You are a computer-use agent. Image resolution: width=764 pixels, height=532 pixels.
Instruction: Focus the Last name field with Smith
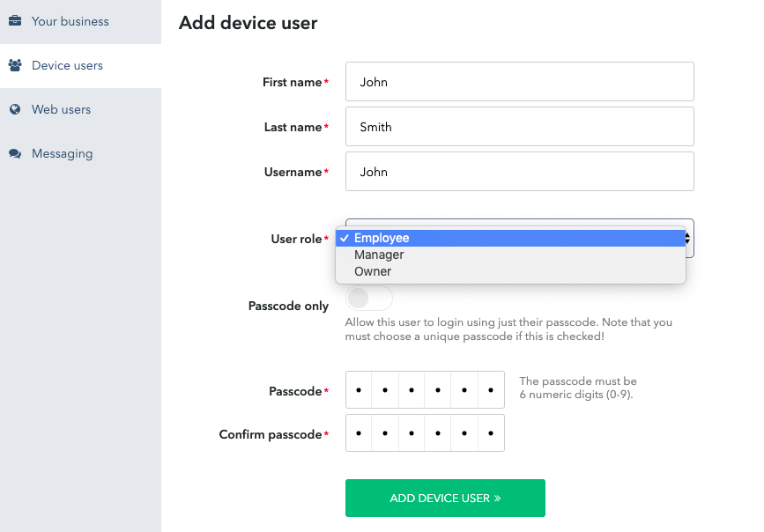(520, 126)
